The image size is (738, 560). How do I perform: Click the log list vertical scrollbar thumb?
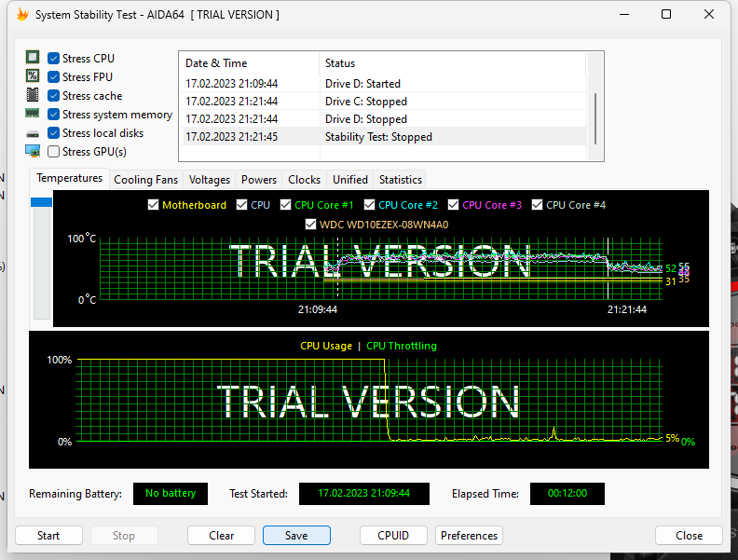pos(595,118)
